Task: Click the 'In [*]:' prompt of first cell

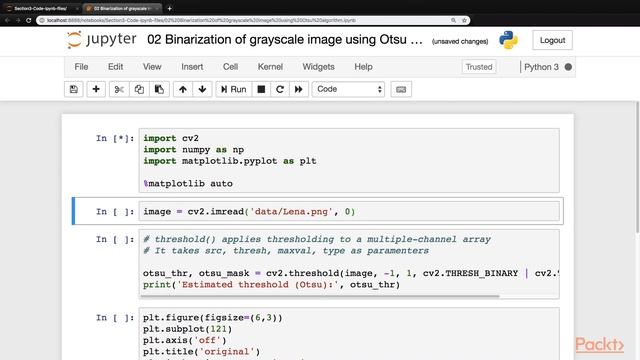Action: point(115,138)
